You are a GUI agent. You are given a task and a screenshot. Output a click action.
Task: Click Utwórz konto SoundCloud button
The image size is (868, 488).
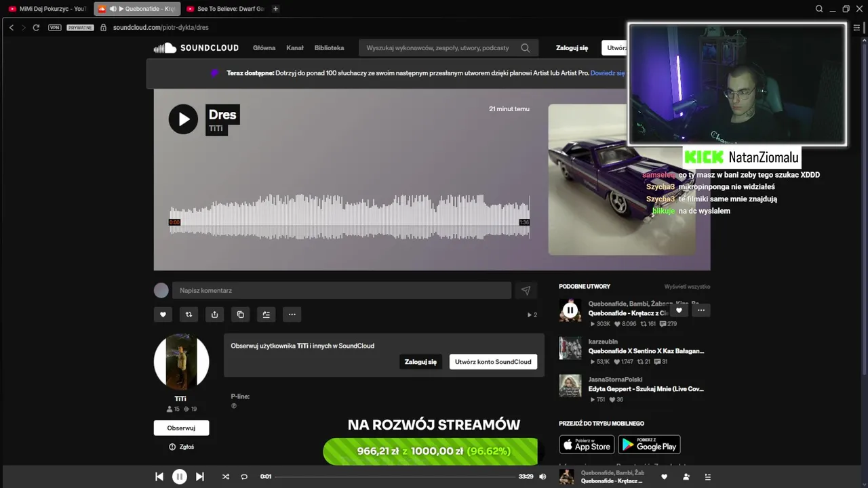coord(493,362)
